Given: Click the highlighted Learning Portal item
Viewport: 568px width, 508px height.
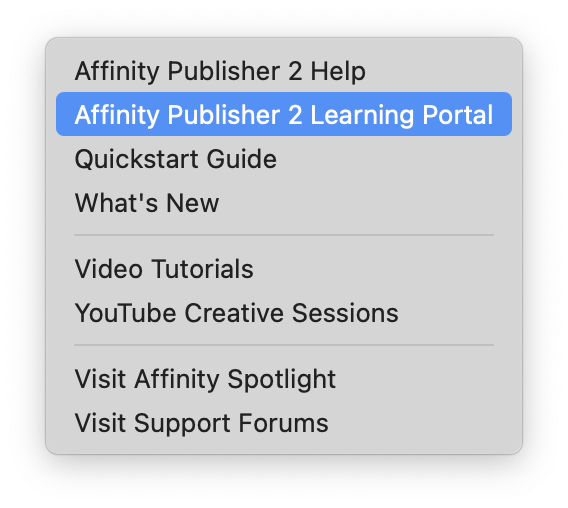Looking at the screenshot, I should (284, 114).
